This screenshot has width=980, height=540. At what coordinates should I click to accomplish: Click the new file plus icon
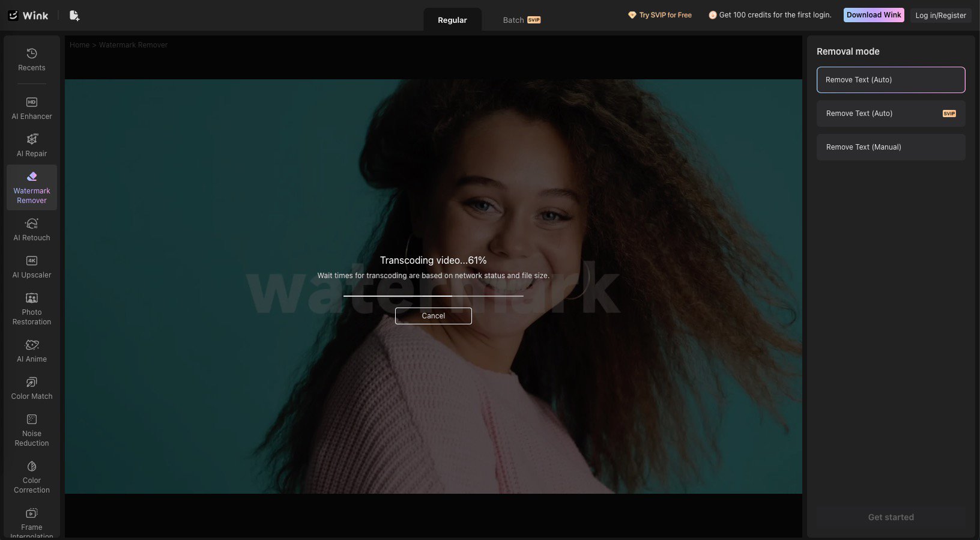pos(74,16)
